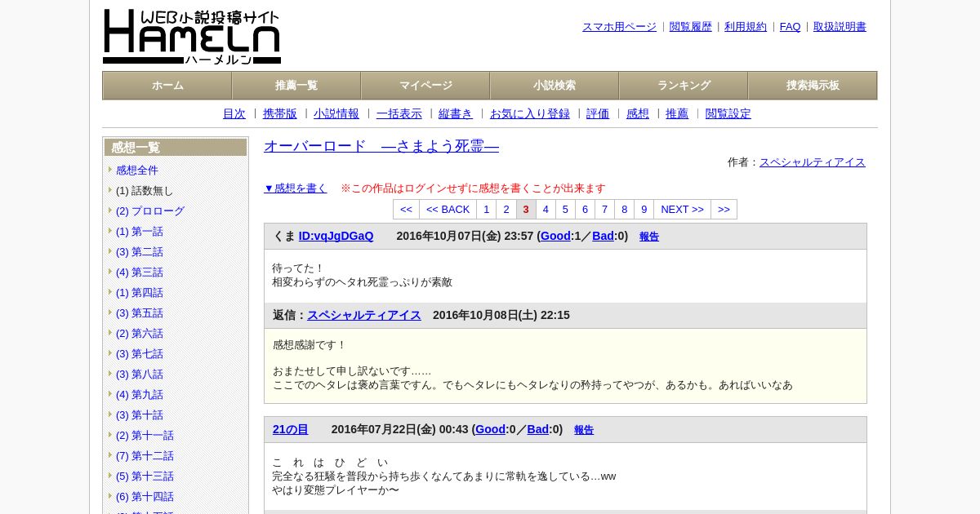Open 閲覧履歴 link in header
The image size is (980, 514).
click(x=691, y=27)
